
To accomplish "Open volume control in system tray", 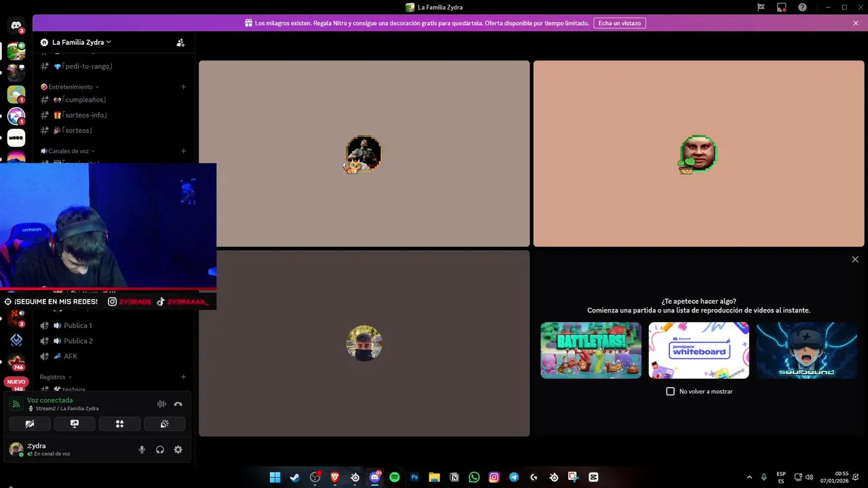I will click(809, 477).
